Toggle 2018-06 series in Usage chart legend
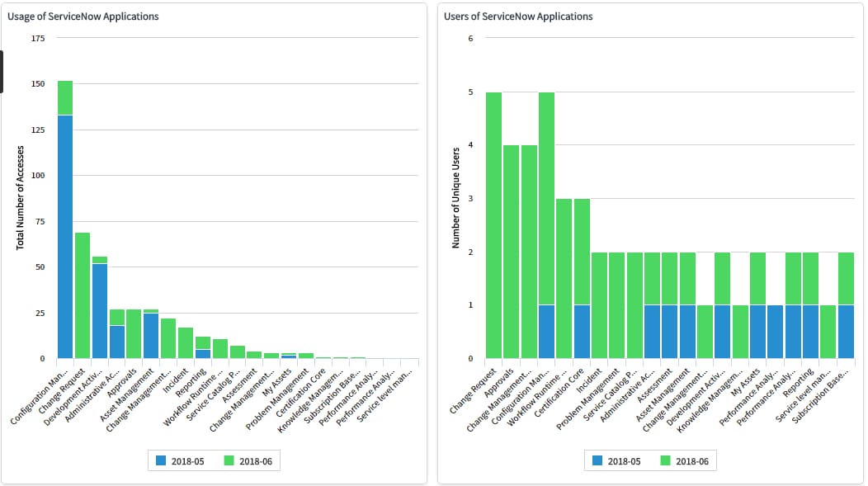This screenshot has width=868, height=486. pos(248,461)
